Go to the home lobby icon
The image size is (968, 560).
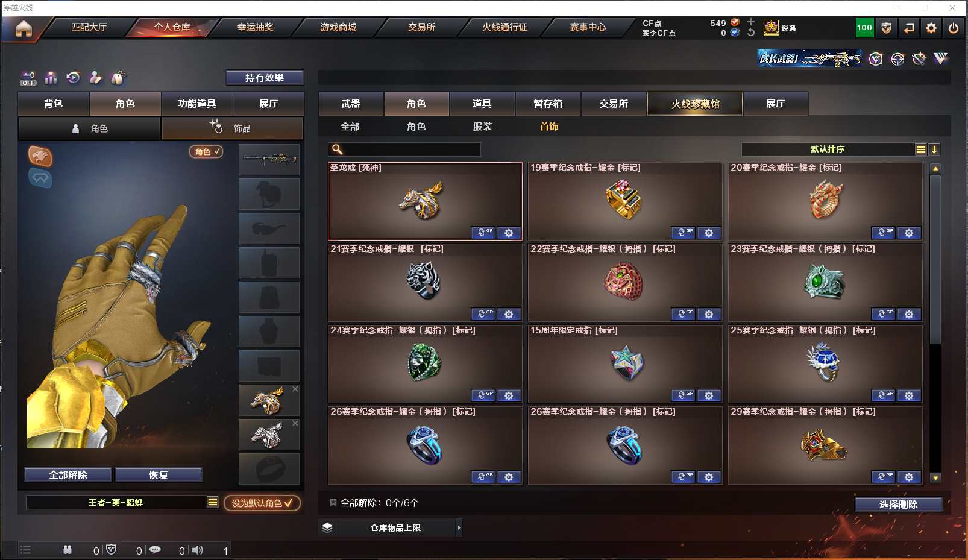tap(24, 28)
